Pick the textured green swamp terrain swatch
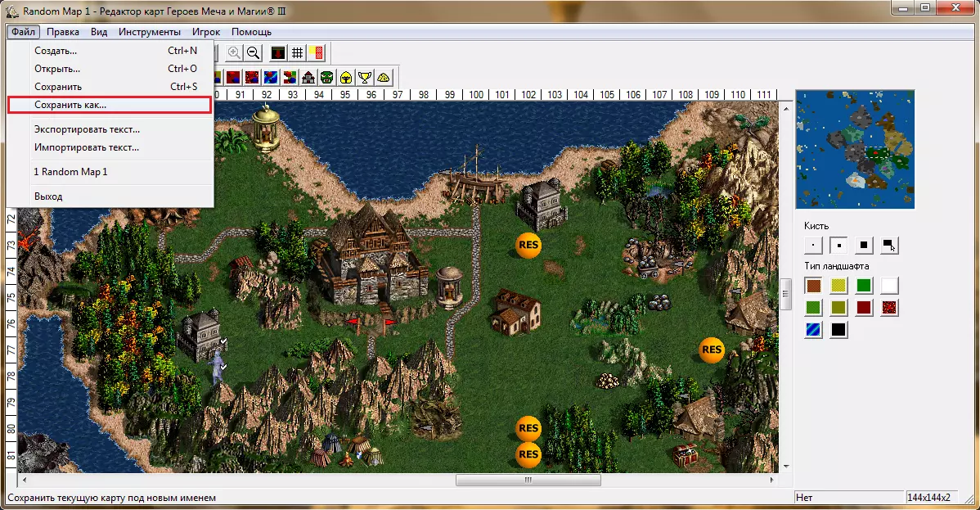 pos(813,307)
